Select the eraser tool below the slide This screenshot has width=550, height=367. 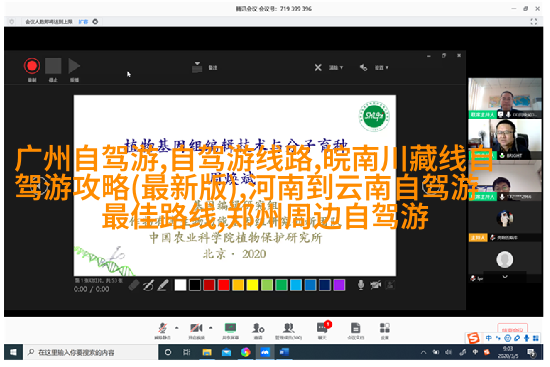click(x=134, y=285)
